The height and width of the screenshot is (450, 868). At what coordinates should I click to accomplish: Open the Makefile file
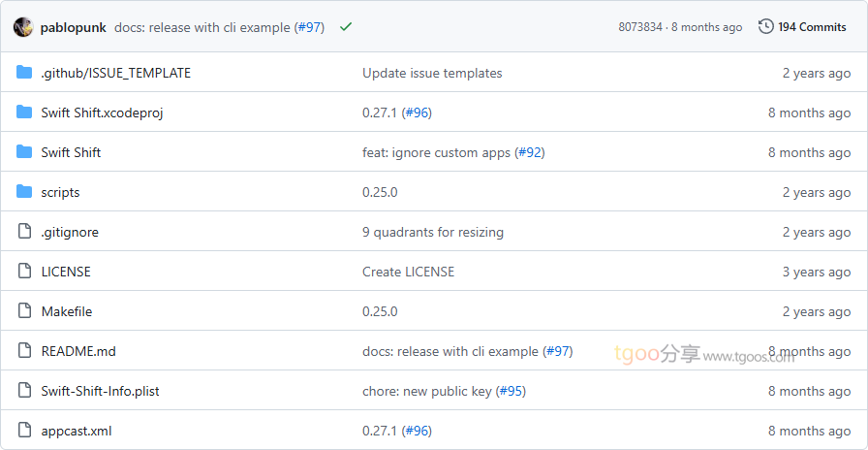coord(67,311)
